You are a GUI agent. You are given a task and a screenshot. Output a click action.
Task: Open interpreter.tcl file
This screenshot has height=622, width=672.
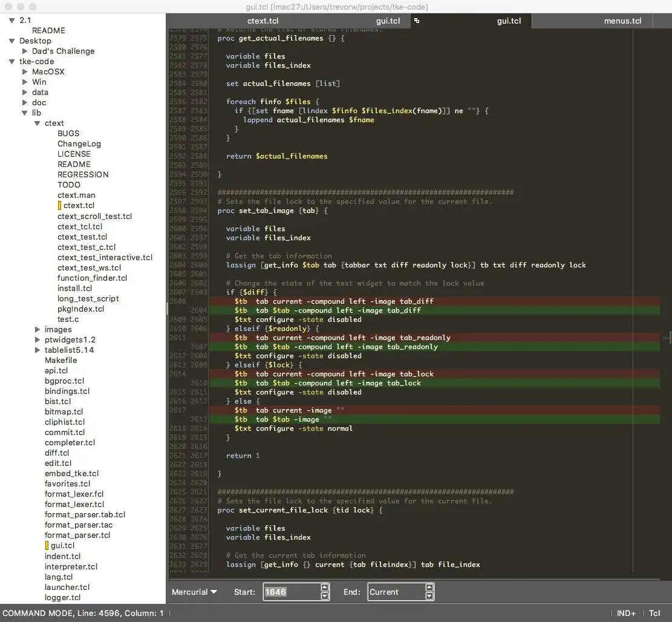tap(71, 566)
